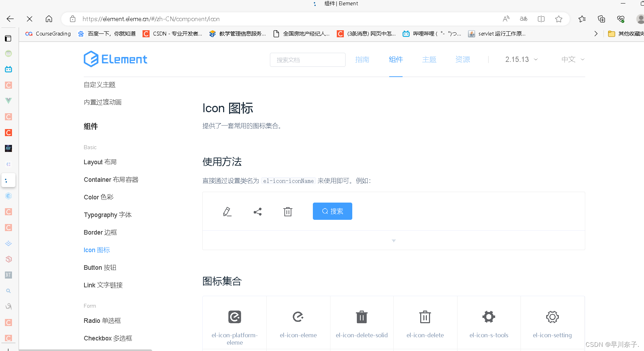
Task: Click the 搜索 blue button
Action: (332, 211)
